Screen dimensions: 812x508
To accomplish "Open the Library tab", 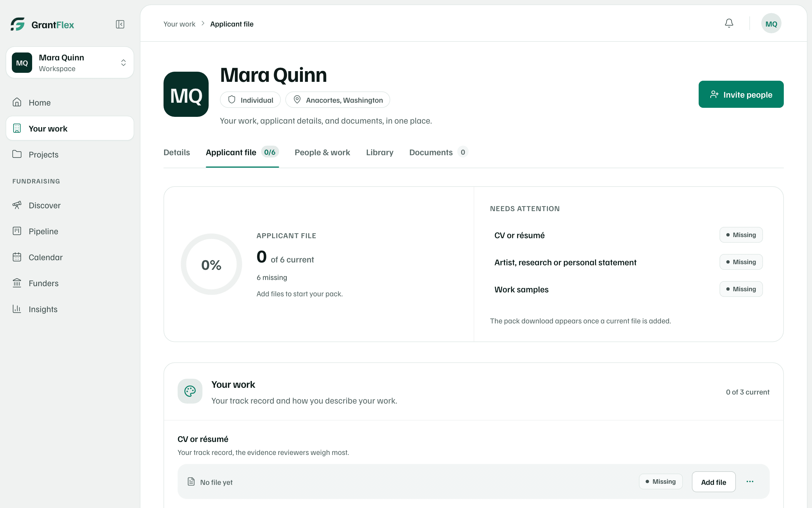I will pos(379,152).
